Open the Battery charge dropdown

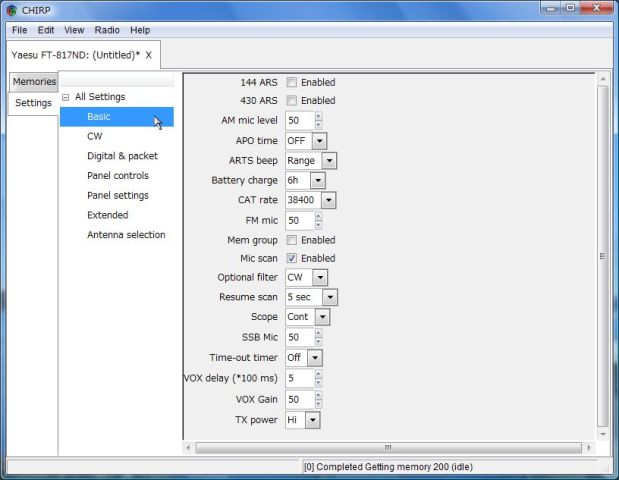point(318,180)
